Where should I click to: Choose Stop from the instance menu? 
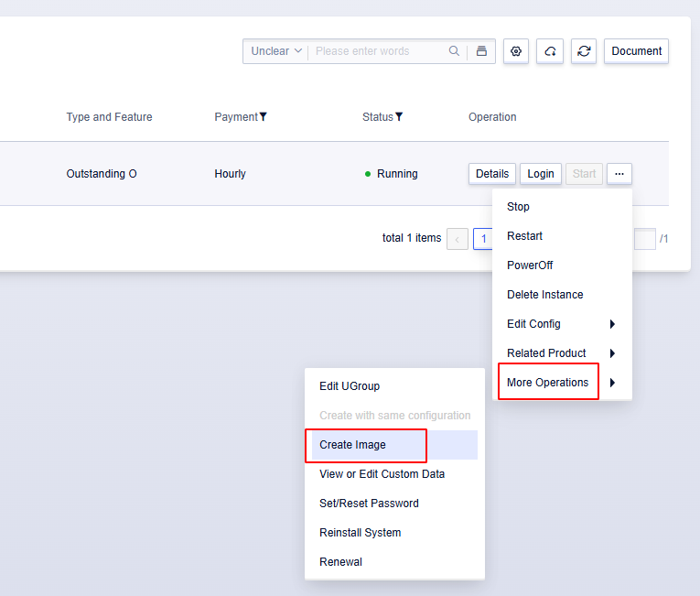[562, 207]
